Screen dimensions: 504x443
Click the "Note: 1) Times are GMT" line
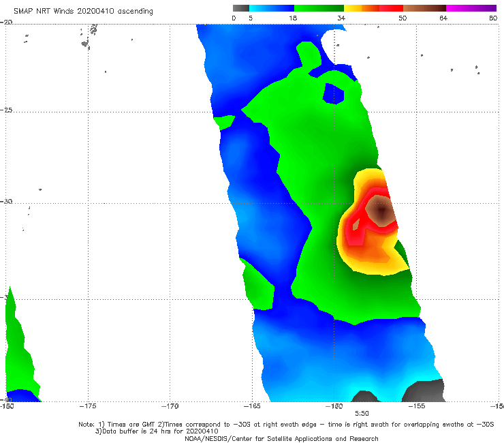coord(286,425)
